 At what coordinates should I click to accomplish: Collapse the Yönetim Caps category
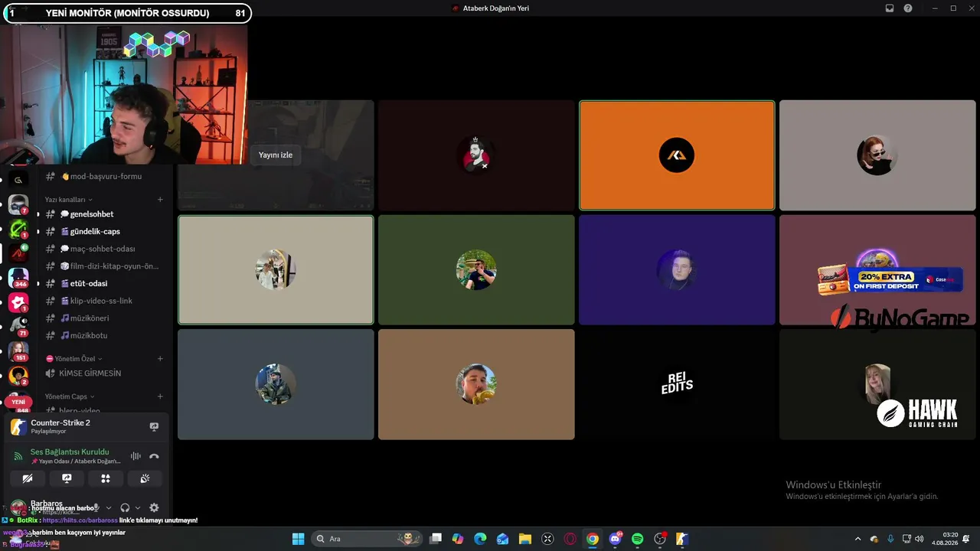(70, 396)
